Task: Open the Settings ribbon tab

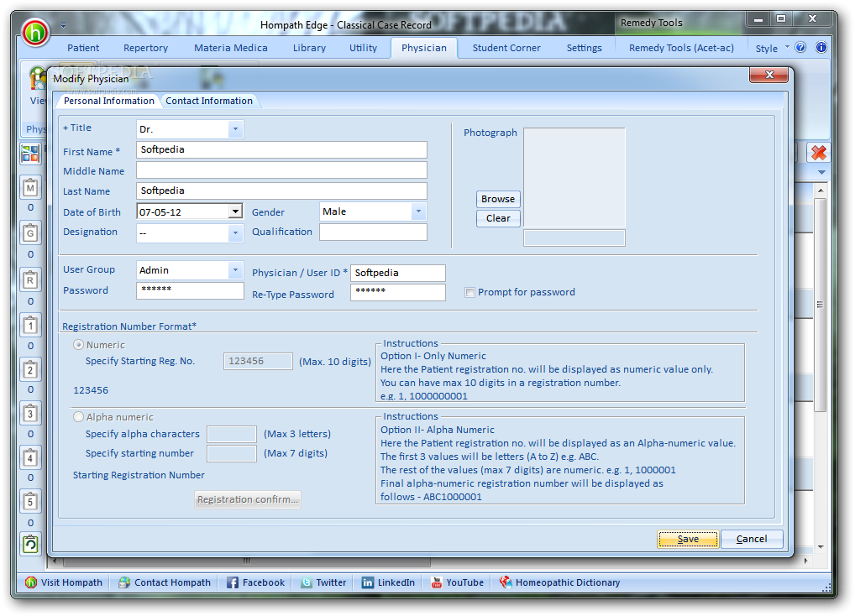Action: pos(584,48)
